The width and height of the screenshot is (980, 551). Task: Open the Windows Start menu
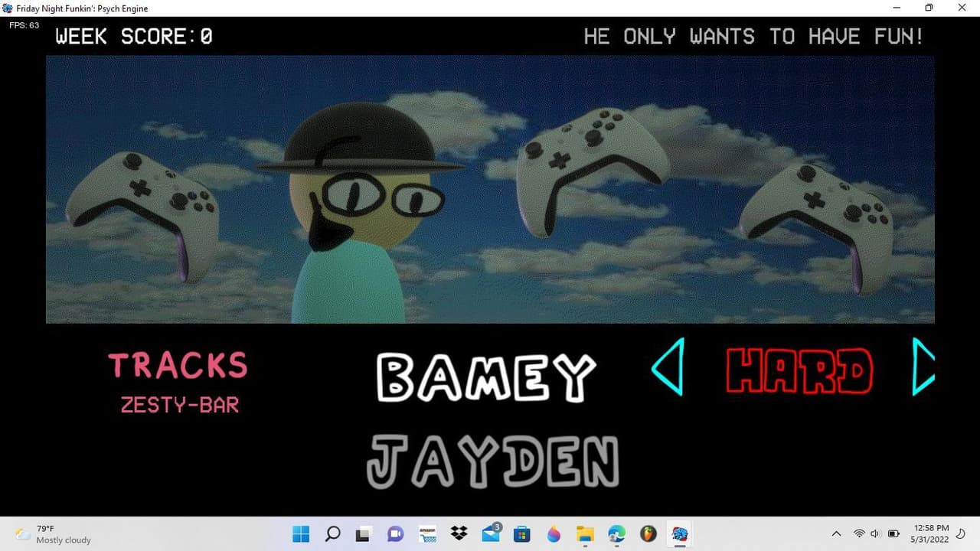(x=301, y=533)
